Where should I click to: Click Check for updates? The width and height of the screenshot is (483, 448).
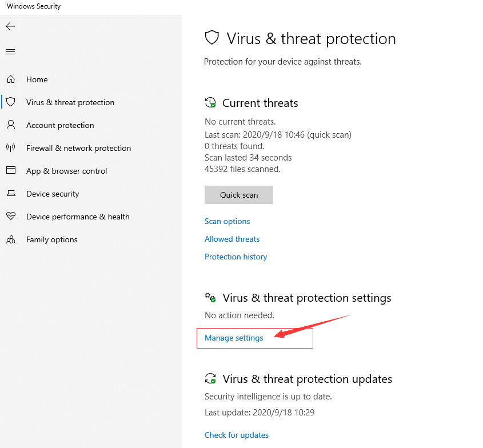236,435
